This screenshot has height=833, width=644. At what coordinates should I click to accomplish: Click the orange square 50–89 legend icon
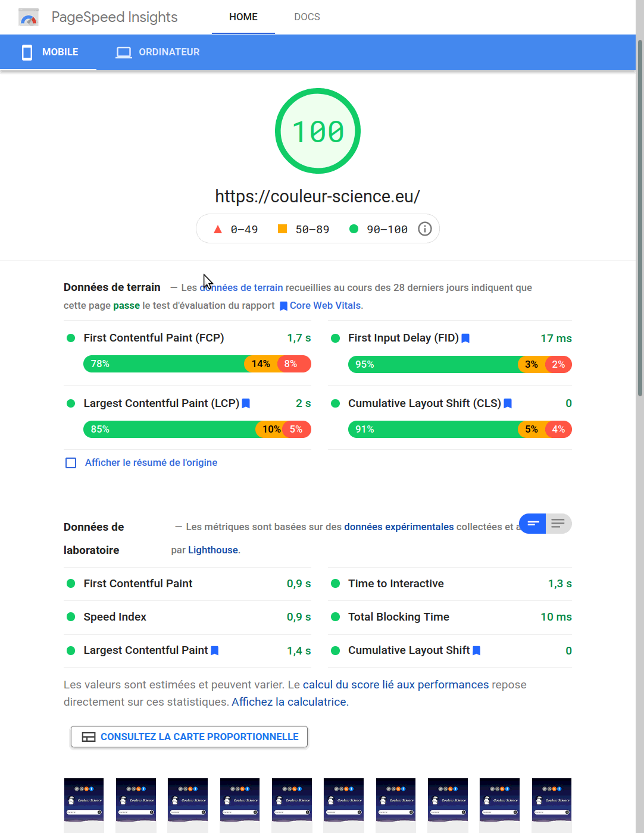coord(283,229)
